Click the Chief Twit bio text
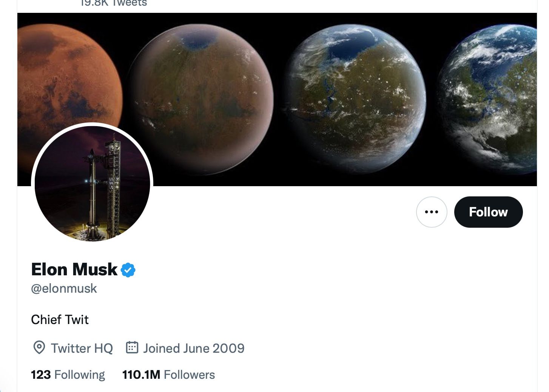Viewport: 549px width, 392px height. coord(60,319)
